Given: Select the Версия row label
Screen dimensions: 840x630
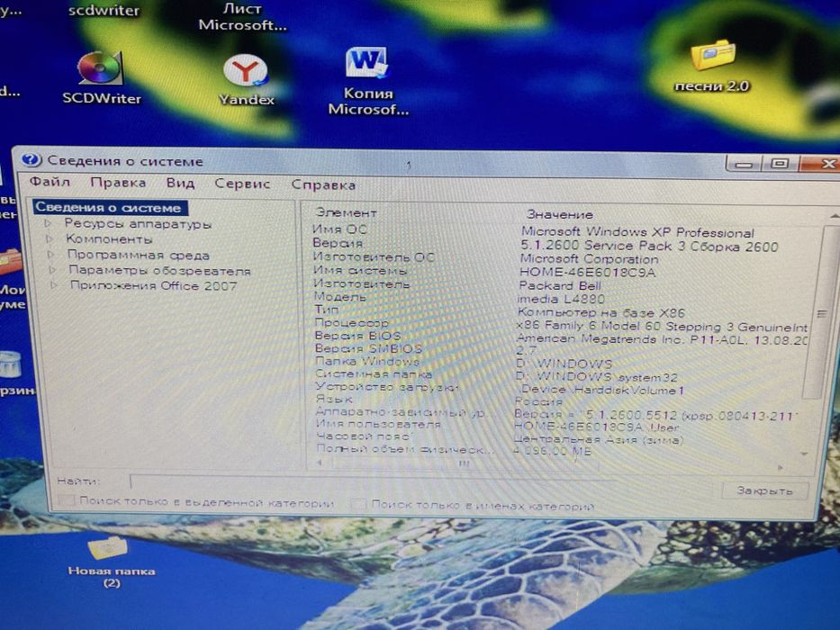Looking at the screenshot, I should point(337,243).
